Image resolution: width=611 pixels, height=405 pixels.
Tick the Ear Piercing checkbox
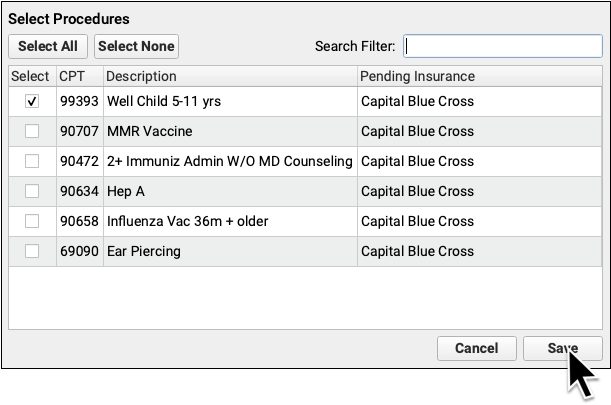pos(32,251)
